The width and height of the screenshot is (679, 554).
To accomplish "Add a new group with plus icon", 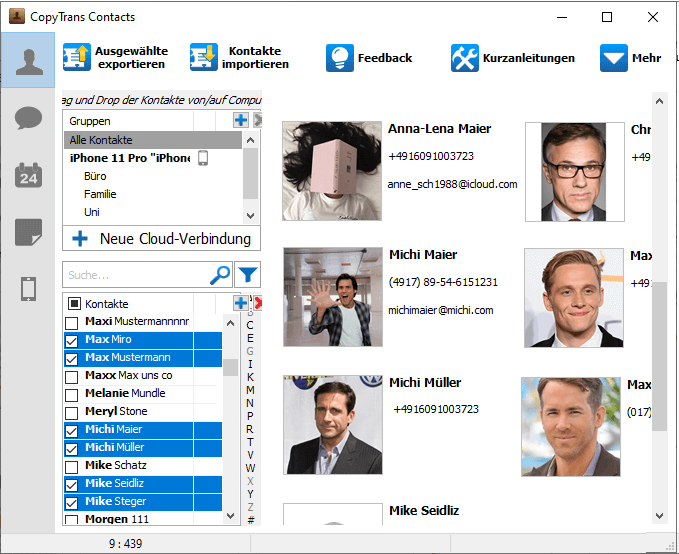I will [241, 120].
